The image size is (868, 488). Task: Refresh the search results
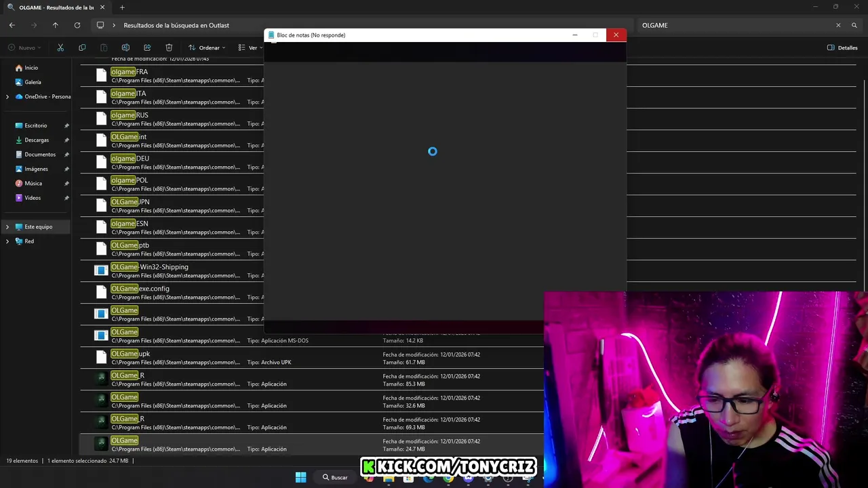point(77,25)
